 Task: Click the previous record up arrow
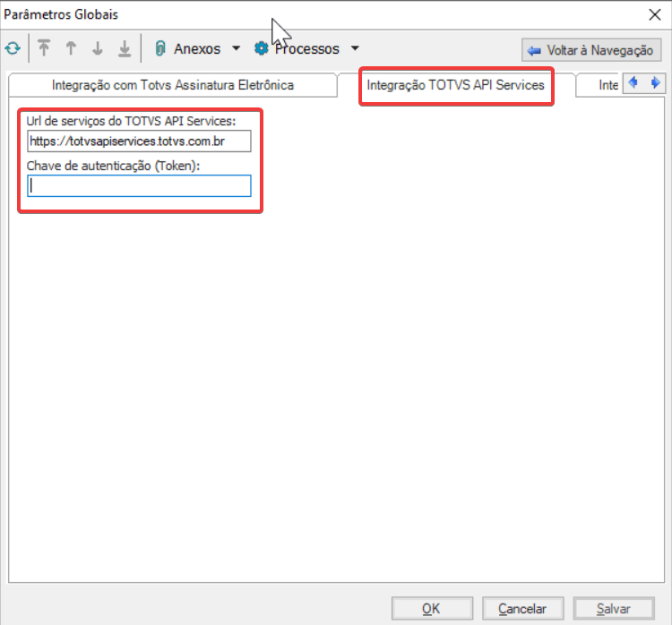[71, 48]
